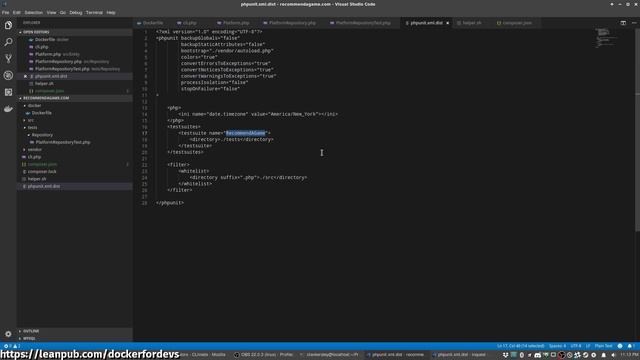Open the Debug view icon in the activity bar
This screenshot has width=640, height=360.
coord(8,76)
